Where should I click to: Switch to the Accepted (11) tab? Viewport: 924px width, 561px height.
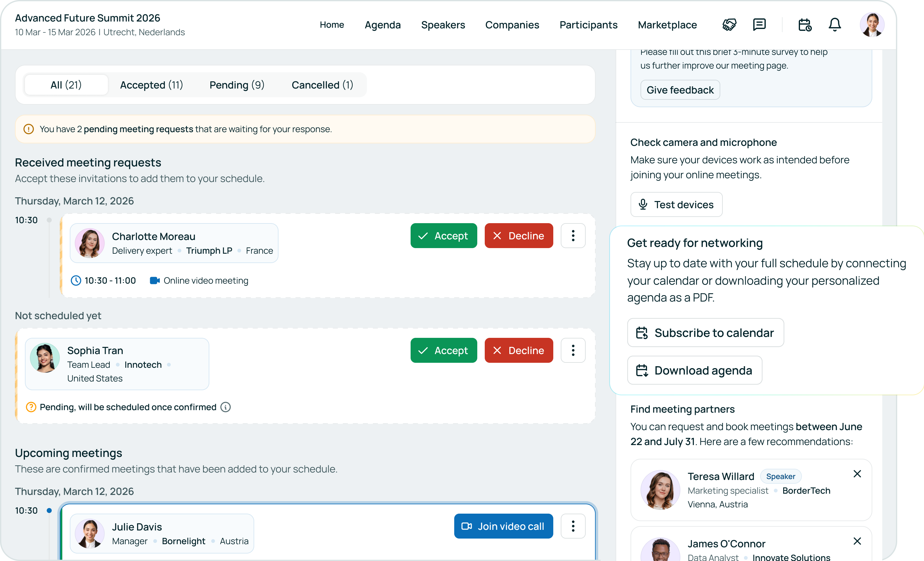click(x=151, y=85)
